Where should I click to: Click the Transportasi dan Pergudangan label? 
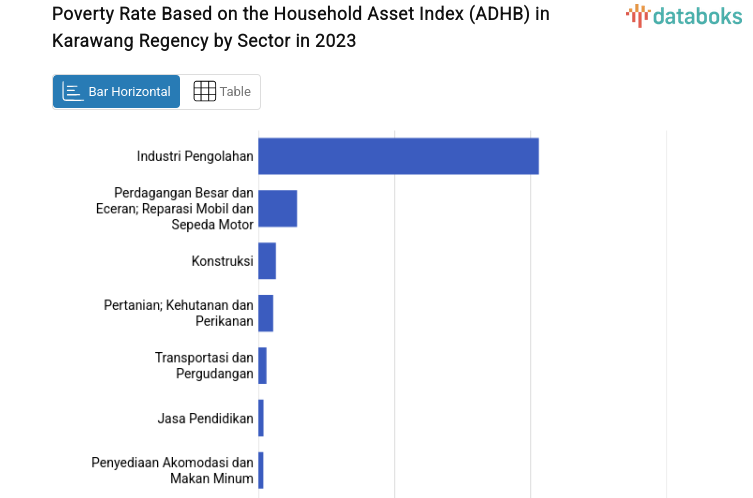coord(204,365)
